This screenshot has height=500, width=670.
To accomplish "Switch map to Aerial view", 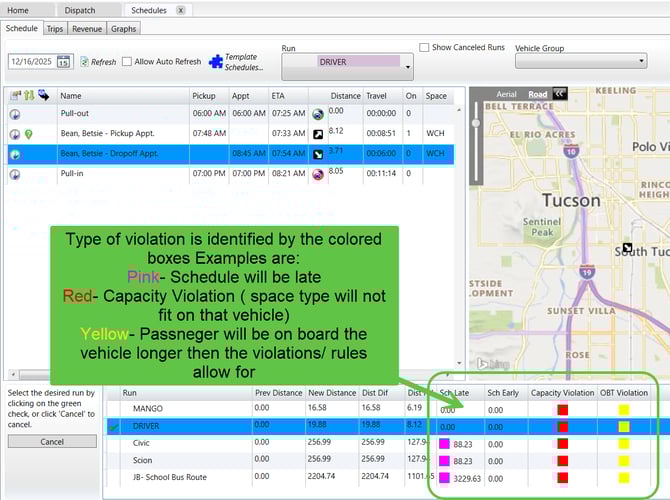I will [507, 94].
